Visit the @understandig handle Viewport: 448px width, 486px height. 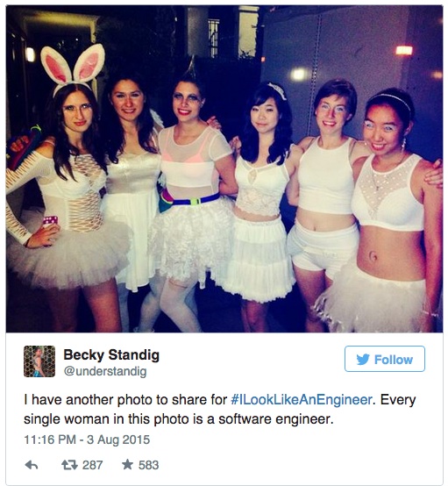[105, 371]
